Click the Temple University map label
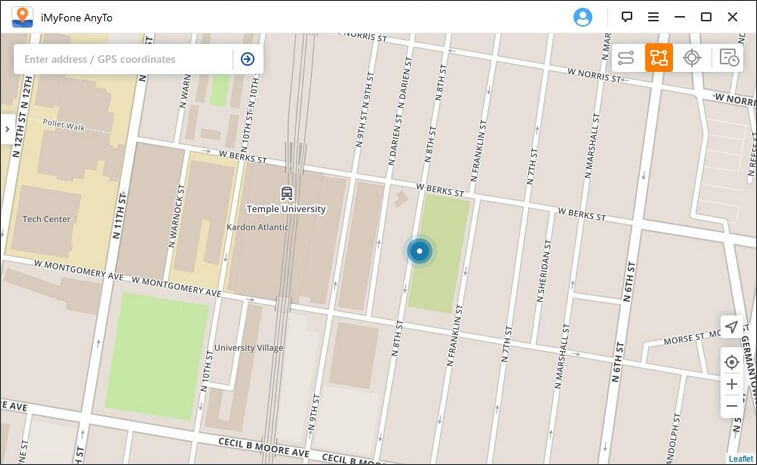 (x=286, y=209)
